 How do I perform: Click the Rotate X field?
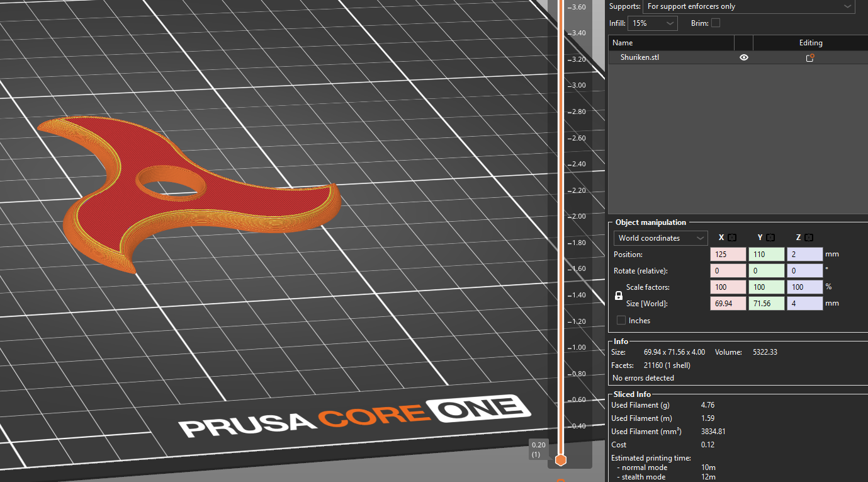pos(728,271)
